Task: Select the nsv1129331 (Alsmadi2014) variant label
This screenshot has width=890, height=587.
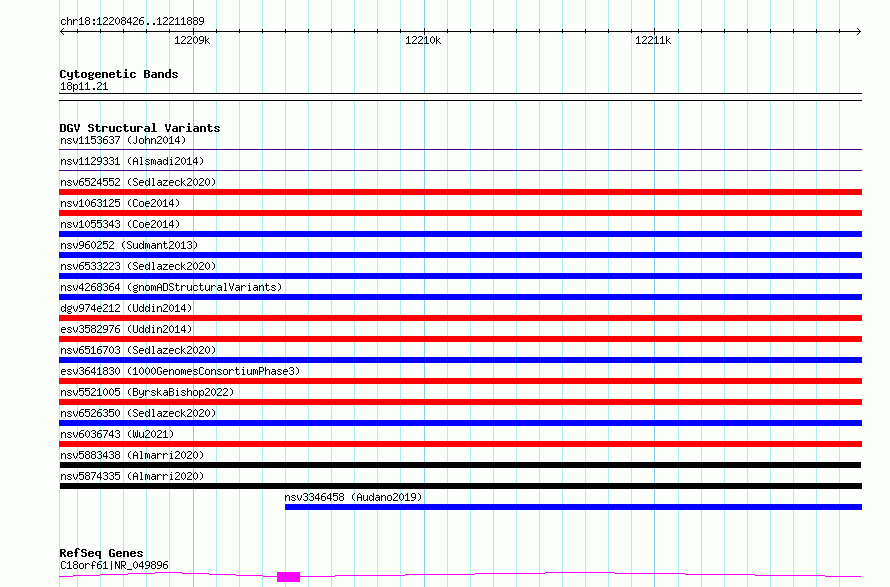Action: click(x=132, y=161)
